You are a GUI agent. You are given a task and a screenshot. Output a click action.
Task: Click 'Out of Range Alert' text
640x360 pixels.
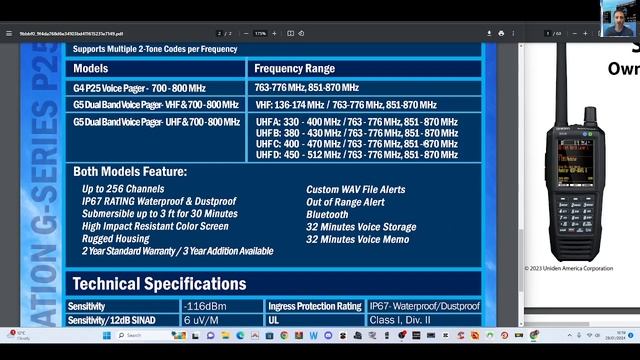pyautogui.click(x=345, y=202)
